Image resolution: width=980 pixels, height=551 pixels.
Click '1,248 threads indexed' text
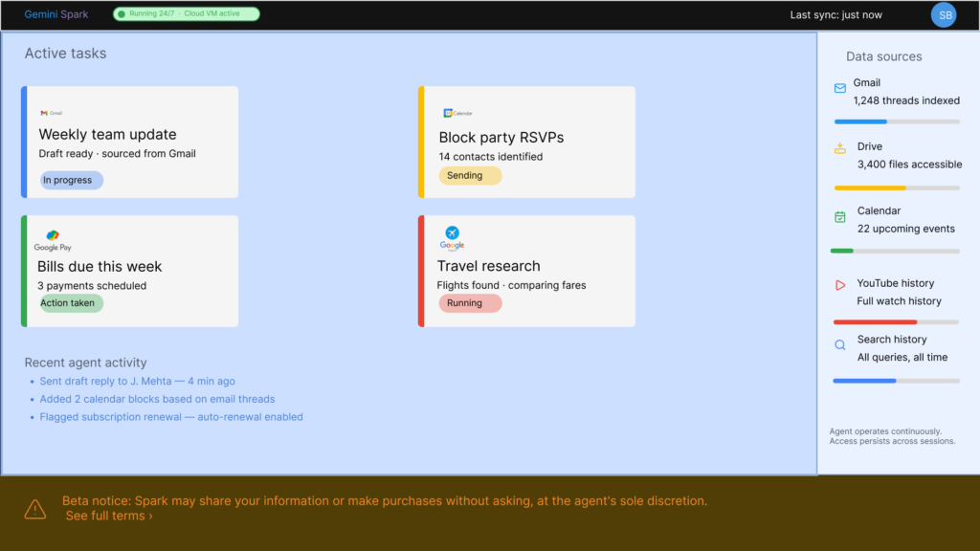click(x=906, y=100)
